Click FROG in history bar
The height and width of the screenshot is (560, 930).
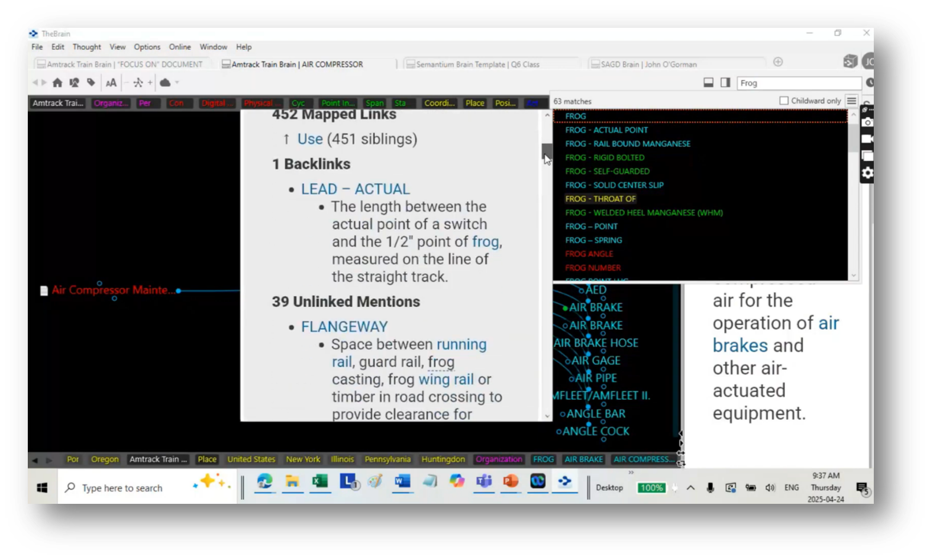(543, 459)
